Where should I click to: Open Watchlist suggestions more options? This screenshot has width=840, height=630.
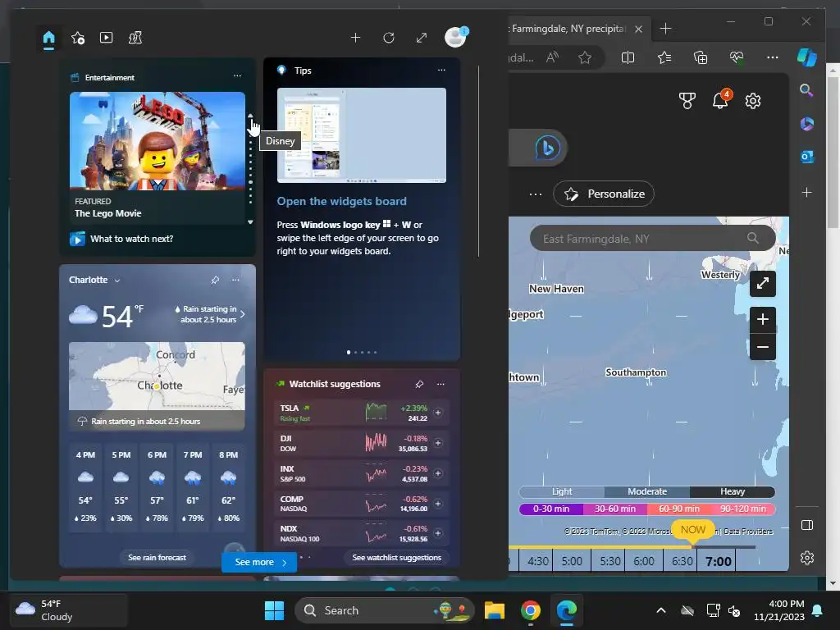pos(441,384)
